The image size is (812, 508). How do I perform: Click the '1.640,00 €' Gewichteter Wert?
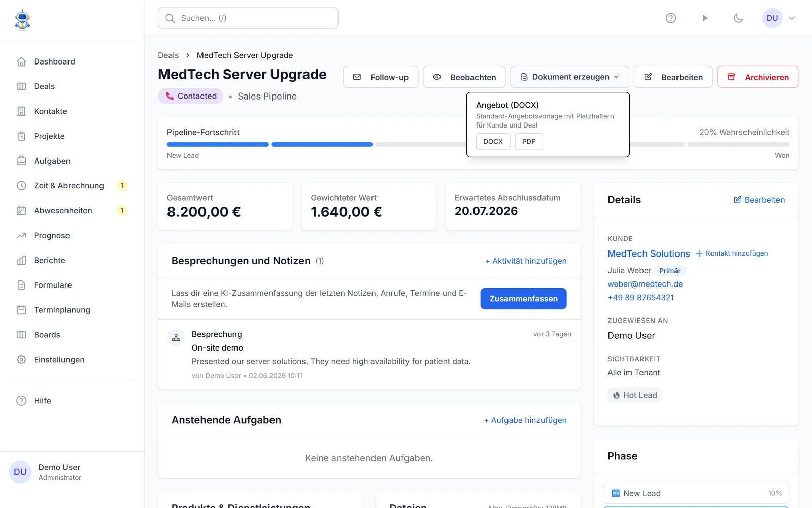[x=346, y=212]
